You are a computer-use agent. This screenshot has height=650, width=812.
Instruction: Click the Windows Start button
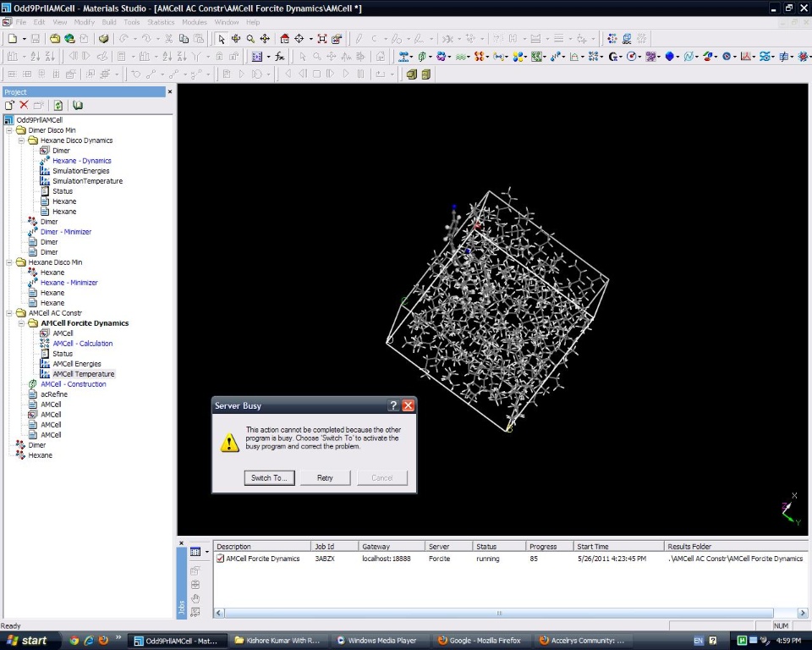tap(27, 641)
